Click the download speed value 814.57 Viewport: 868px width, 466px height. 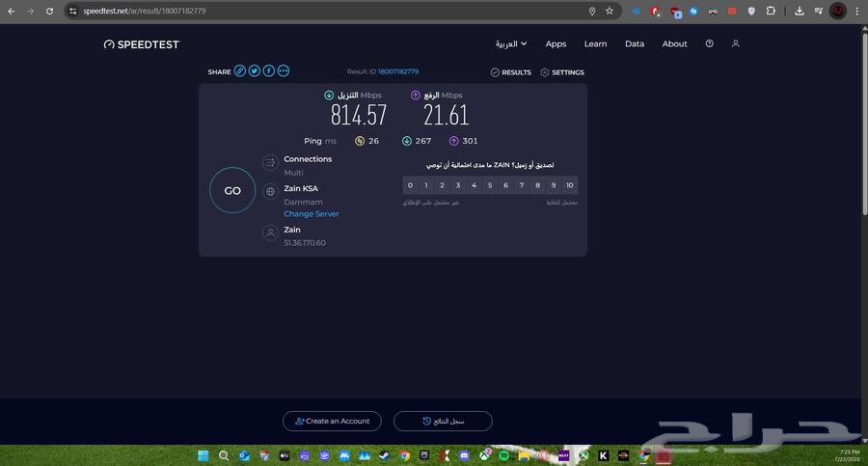point(359,115)
